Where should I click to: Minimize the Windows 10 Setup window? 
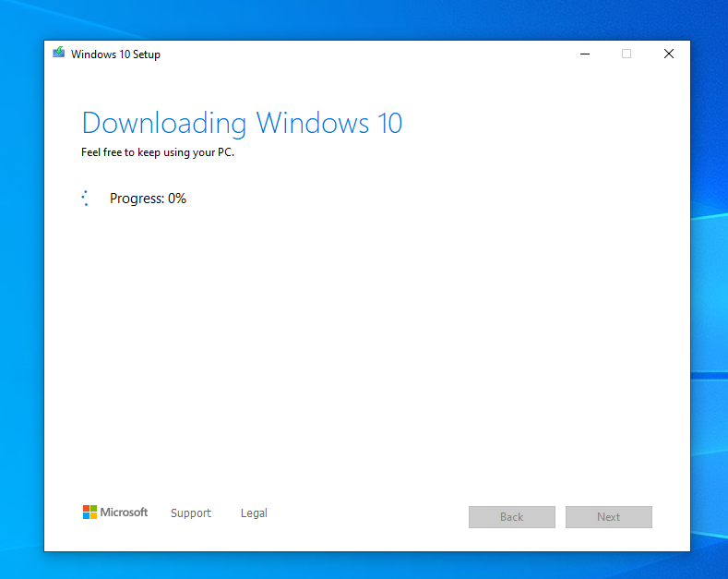[x=585, y=54]
